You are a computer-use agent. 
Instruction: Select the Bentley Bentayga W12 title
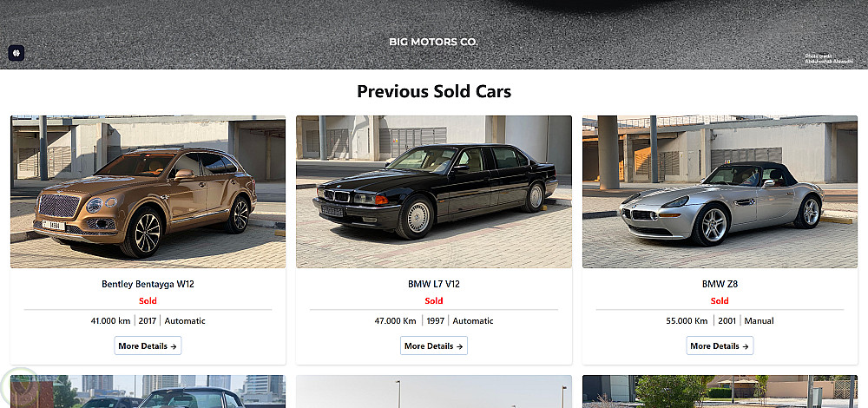(148, 284)
